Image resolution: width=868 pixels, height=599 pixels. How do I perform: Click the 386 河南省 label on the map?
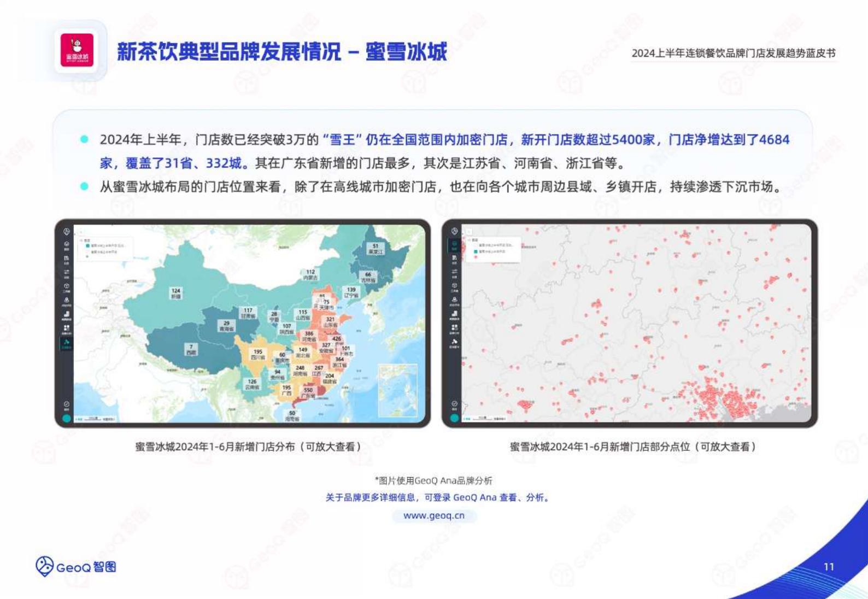pyautogui.click(x=309, y=336)
